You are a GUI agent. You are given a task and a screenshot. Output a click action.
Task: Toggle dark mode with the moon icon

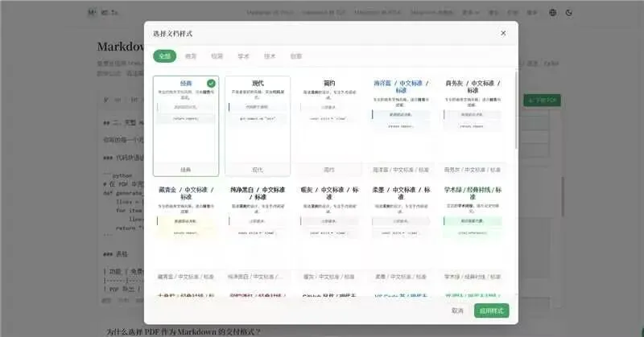point(569,13)
